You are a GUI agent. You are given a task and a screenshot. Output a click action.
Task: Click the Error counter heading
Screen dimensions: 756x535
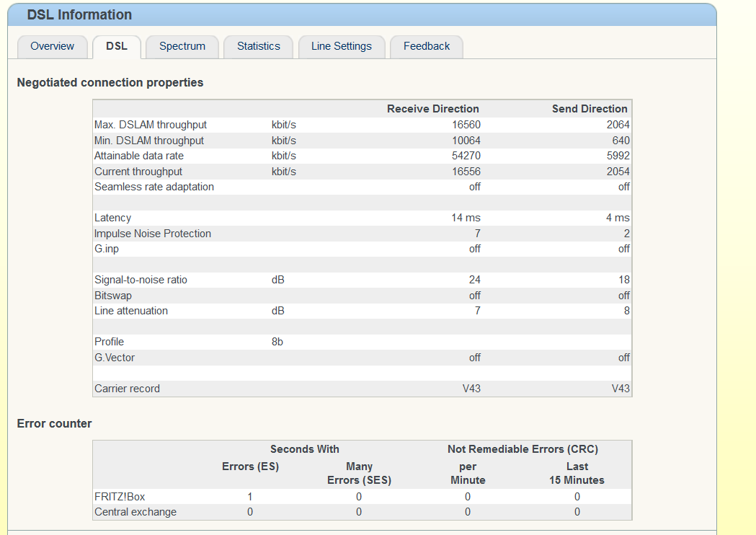[55, 424]
